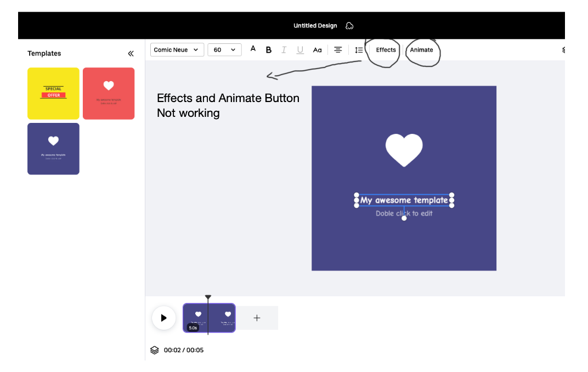Toggle italic formatting
Viewport: 588px width, 372px height.
tap(284, 50)
